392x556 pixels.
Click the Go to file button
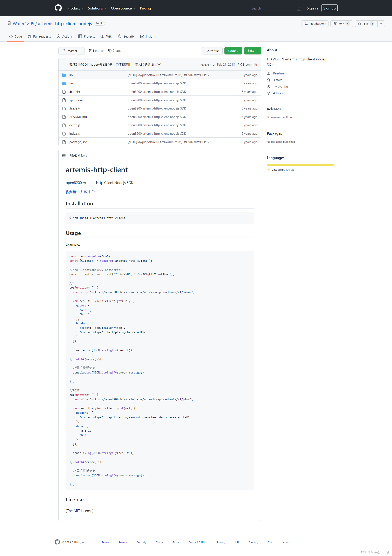pyautogui.click(x=212, y=51)
